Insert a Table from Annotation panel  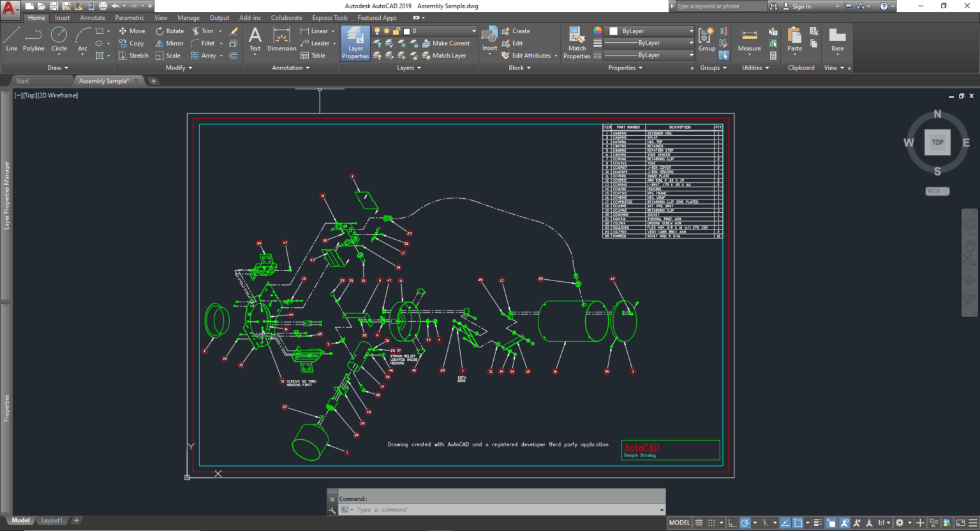[313, 55]
